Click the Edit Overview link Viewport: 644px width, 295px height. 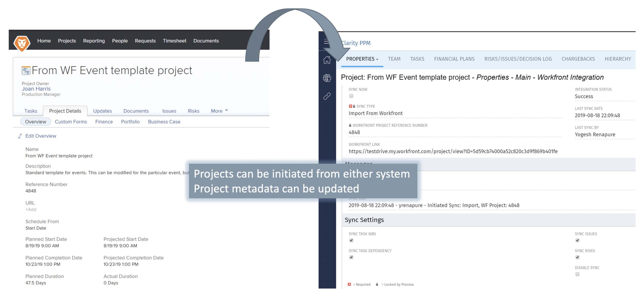pyautogui.click(x=41, y=136)
